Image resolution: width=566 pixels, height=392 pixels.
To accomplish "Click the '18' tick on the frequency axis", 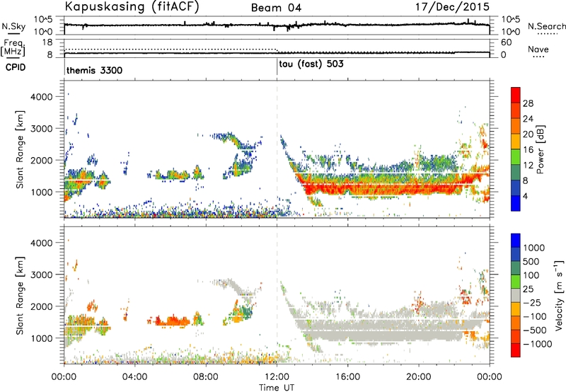I will tap(47, 42).
